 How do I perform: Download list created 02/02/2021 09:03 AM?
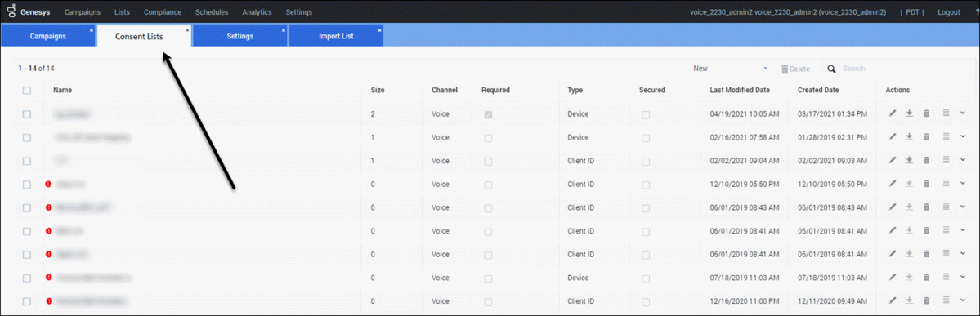(x=910, y=161)
